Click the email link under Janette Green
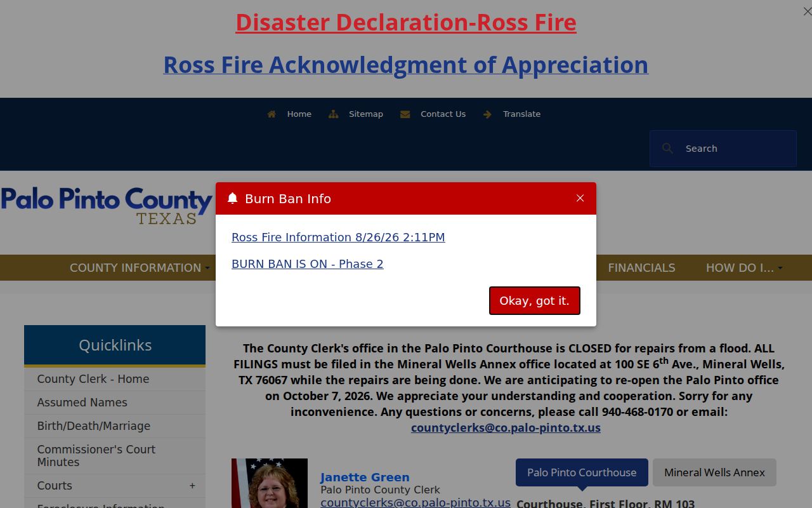The height and width of the screenshot is (508, 812). pyautogui.click(x=416, y=502)
